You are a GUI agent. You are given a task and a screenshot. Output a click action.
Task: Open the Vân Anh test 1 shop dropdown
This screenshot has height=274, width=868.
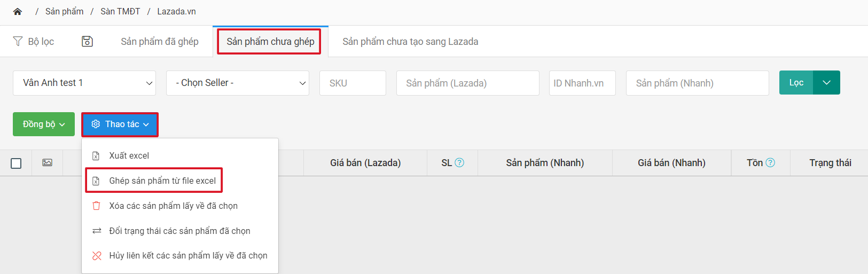pos(84,83)
